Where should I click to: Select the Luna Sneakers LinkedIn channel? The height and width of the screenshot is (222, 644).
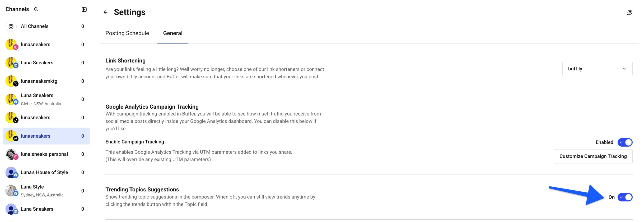pyautogui.click(x=37, y=62)
